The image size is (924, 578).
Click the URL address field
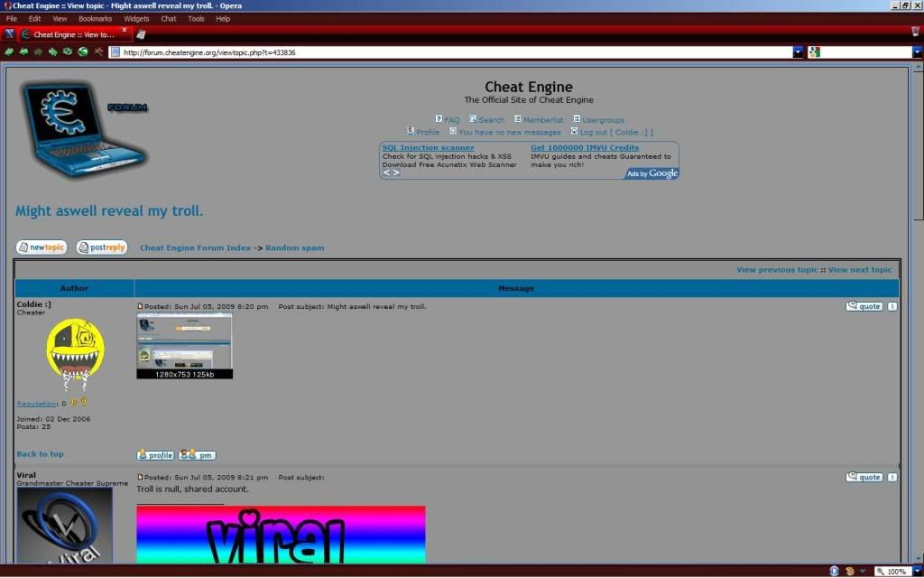pos(451,52)
